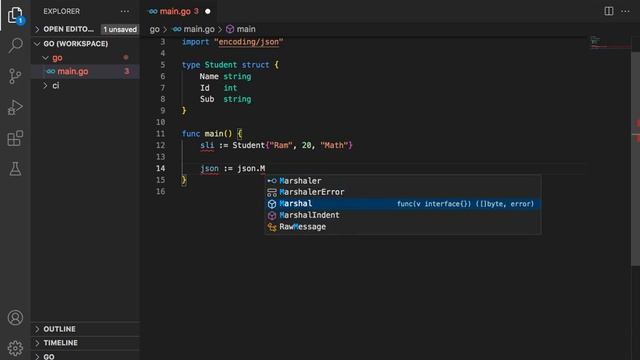Viewport: 640px width, 360px height.
Task: Split the editor to the right
Action: point(609,11)
